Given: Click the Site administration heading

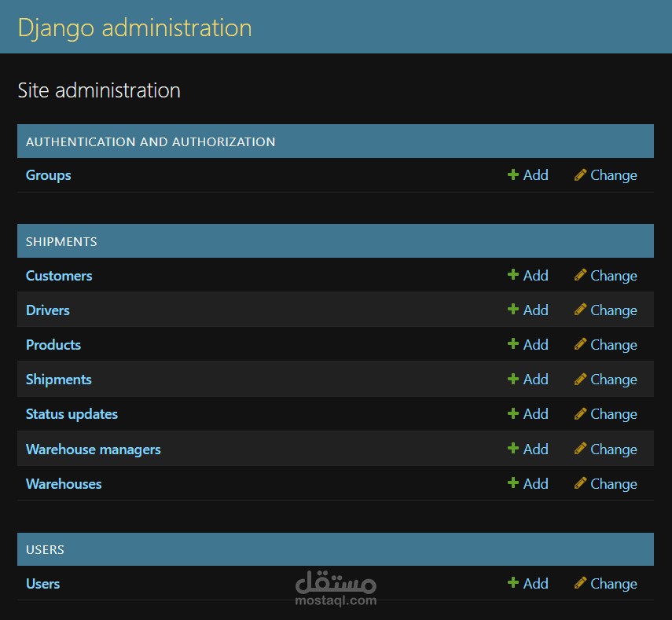Looking at the screenshot, I should (x=99, y=90).
